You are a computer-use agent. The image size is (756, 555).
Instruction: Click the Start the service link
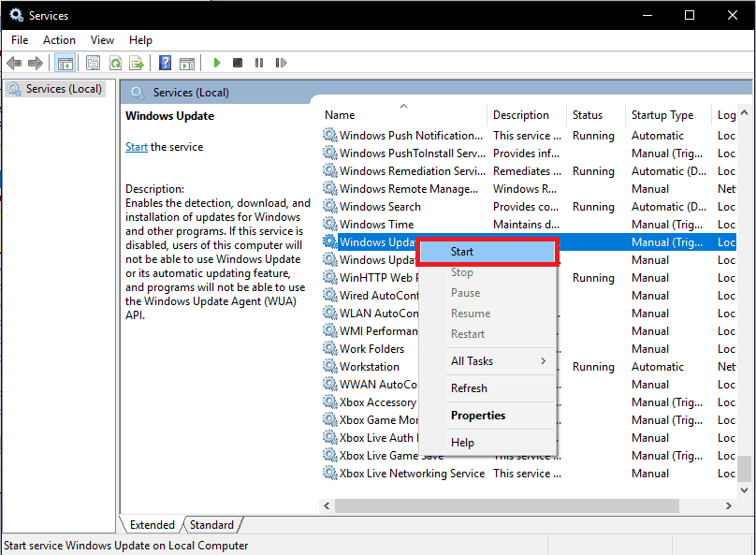tap(137, 147)
